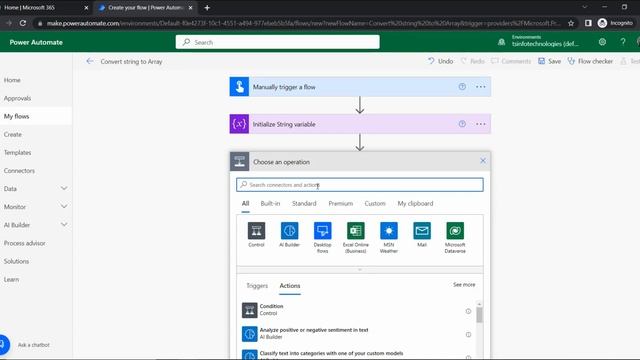Select Analyze positive or negative sentiment action
This screenshot has height=360, width=640.
(x=356, y=333)
